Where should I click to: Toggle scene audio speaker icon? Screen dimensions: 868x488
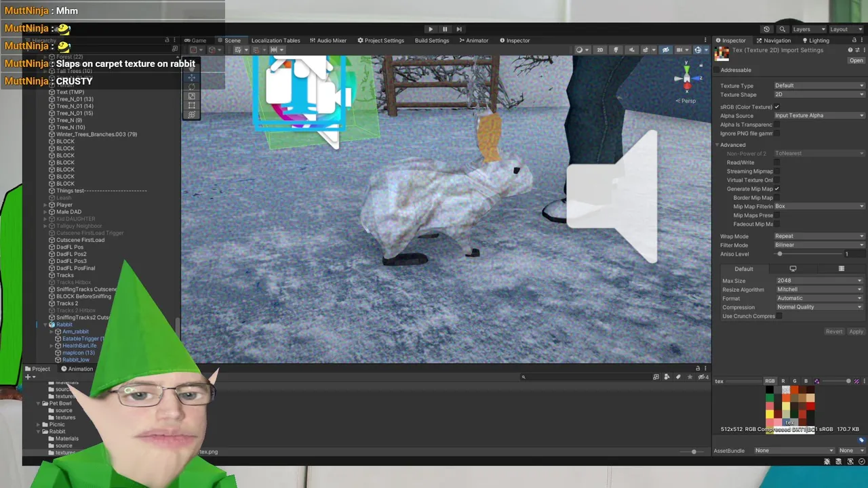click(x=632, y=50)
